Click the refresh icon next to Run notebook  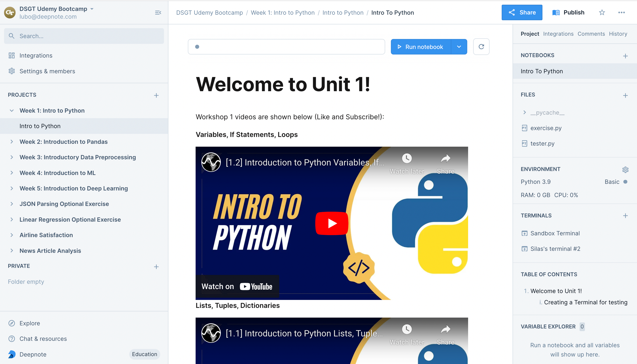(481, 47)
